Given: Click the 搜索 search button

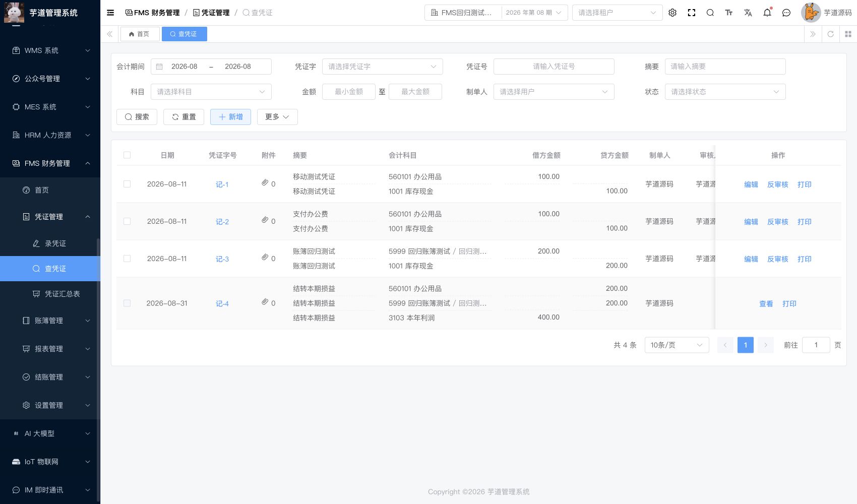Looking at the screenshot, I should click(137, 117).
